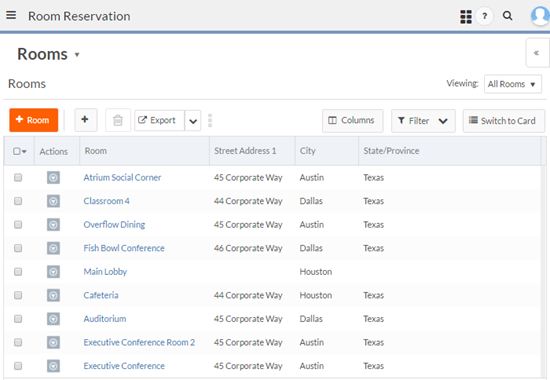
Task: Open the Columns chooser button
Action: pyautogui.click(x=353, y=120)
